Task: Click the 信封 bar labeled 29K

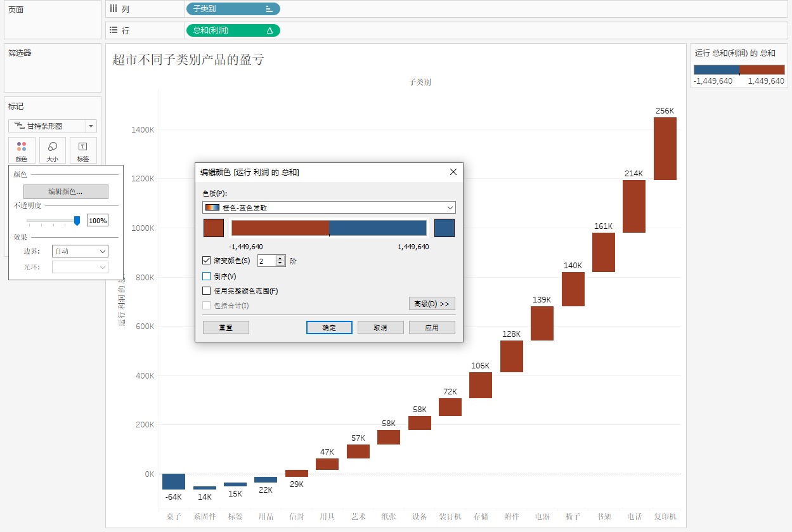Action: (297, 473)
